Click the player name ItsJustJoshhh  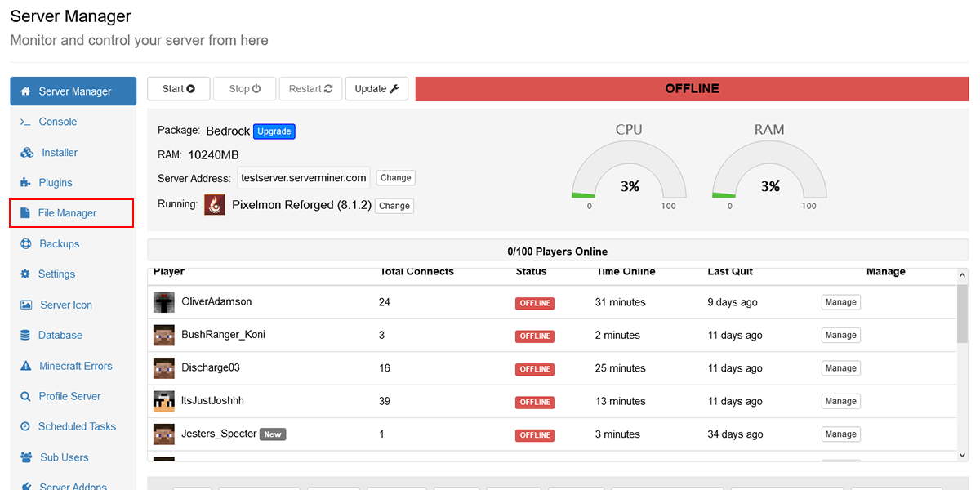(x=212, y=401)
